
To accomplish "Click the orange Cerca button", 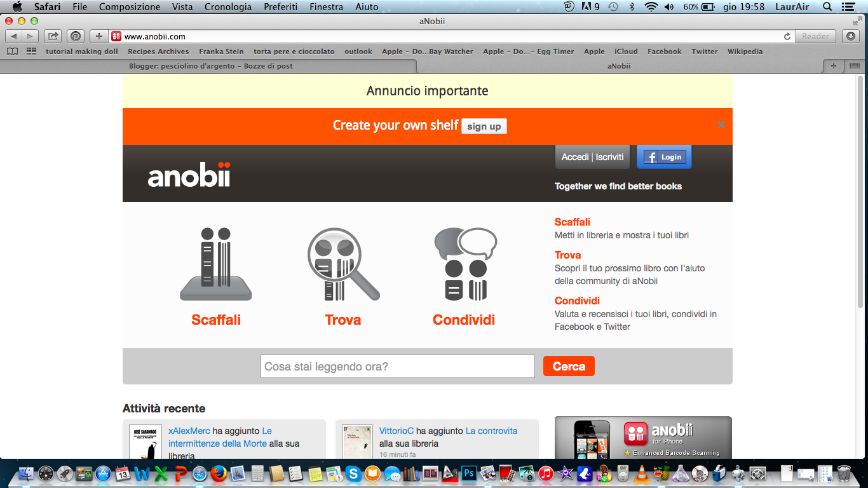I will tap(569, 366).
